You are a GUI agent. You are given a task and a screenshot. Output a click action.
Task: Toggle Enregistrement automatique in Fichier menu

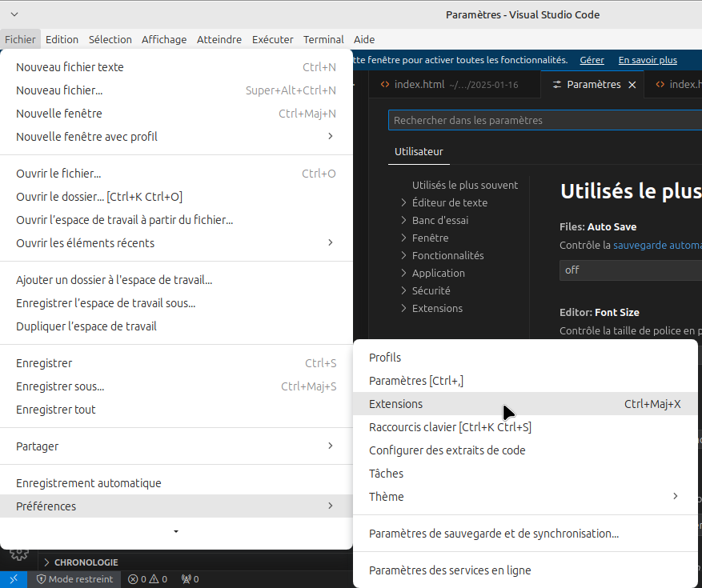89,483
